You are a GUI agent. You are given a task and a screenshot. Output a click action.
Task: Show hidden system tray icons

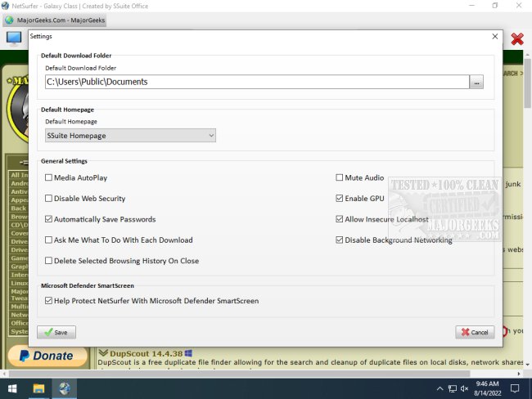[x=440, y=389]
